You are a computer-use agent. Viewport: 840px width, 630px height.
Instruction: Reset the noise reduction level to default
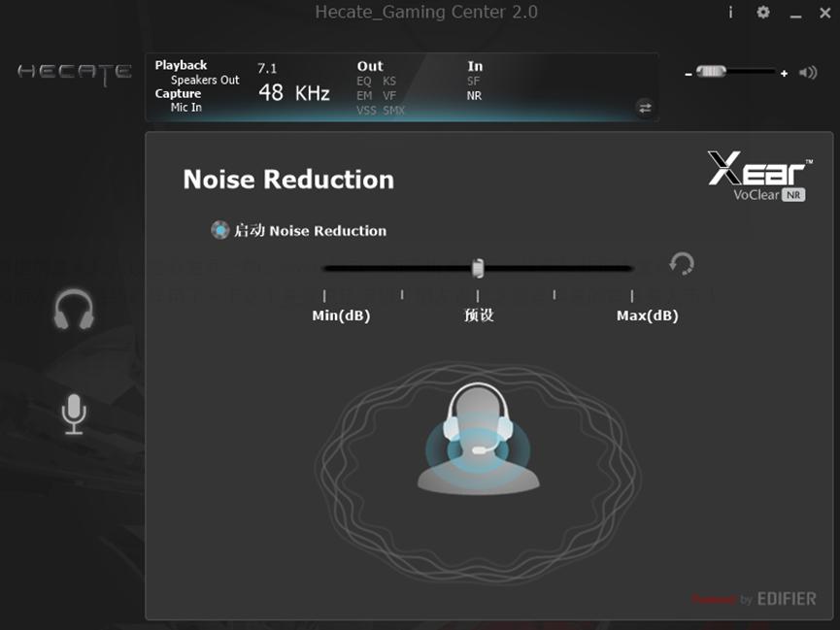(x=682, y=264)
